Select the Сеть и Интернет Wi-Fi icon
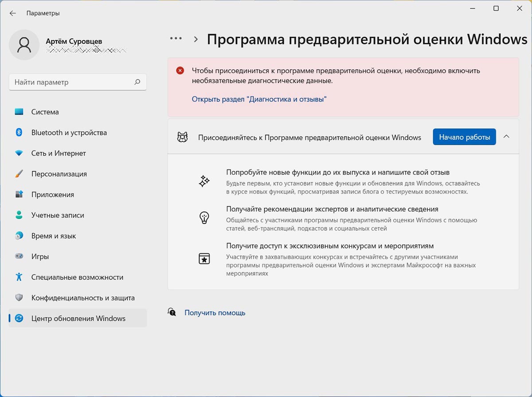 click(x=19, y=153)
